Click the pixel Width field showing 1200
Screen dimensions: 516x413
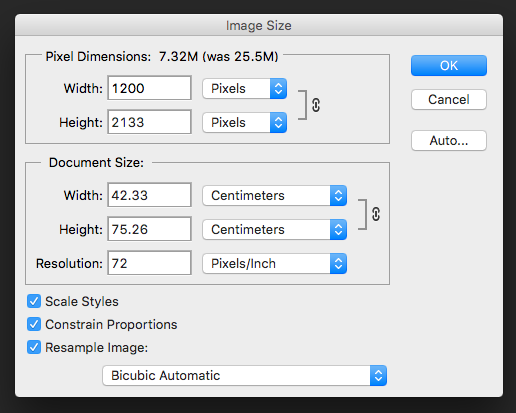coord(149,88)
